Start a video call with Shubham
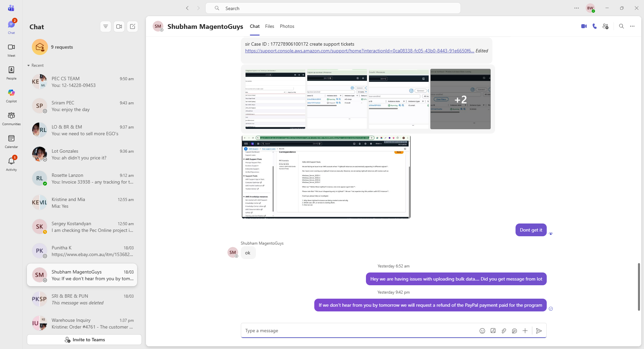This screenshot has width=644, height=349. tap(584, 26)
